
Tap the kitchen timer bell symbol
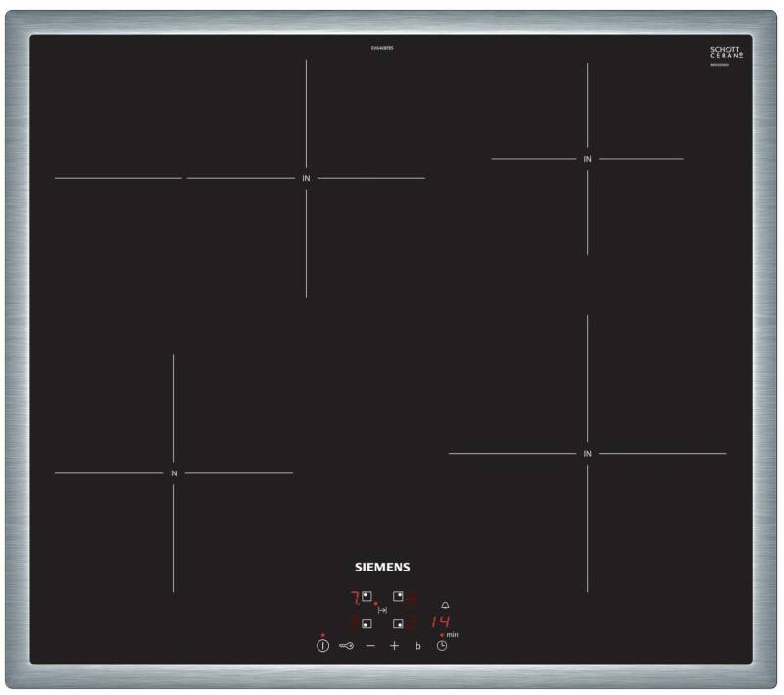445,605
